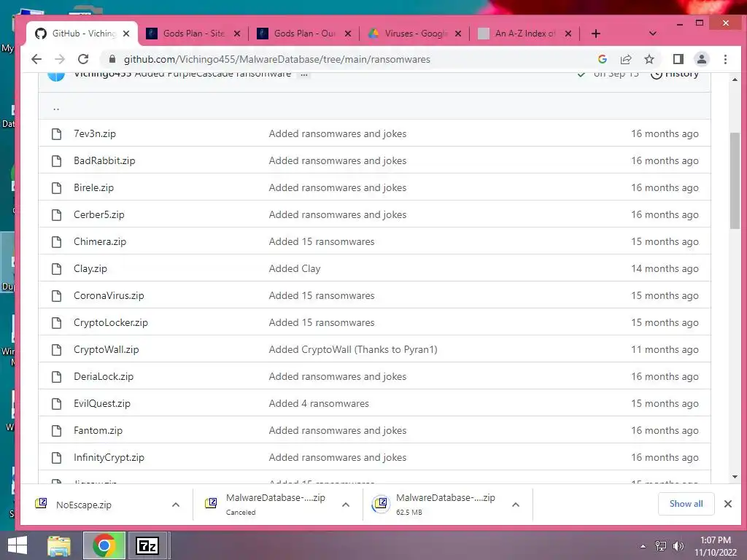Viewport: 747px width, 560px height.
Task: Click file icon beside Clay.zip
Action: point(56,269)
